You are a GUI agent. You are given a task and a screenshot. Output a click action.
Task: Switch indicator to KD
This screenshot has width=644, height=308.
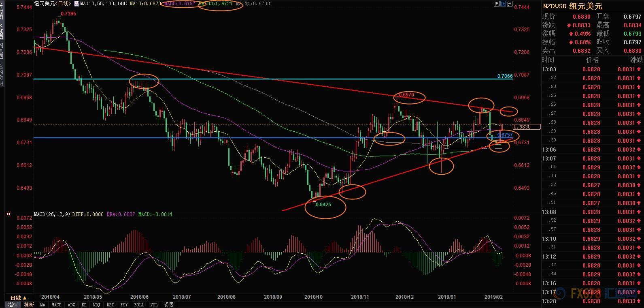point(84,305)
